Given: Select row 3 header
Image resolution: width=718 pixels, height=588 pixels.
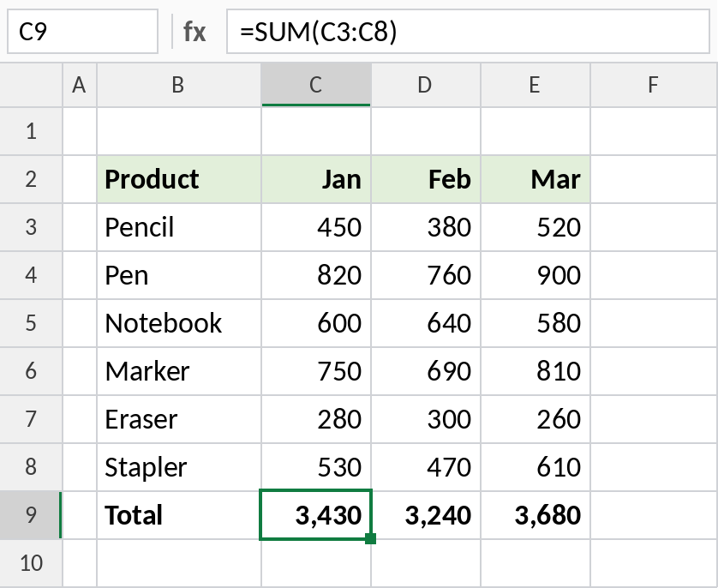Looking at the screenshot, I should tap(31, 227).
